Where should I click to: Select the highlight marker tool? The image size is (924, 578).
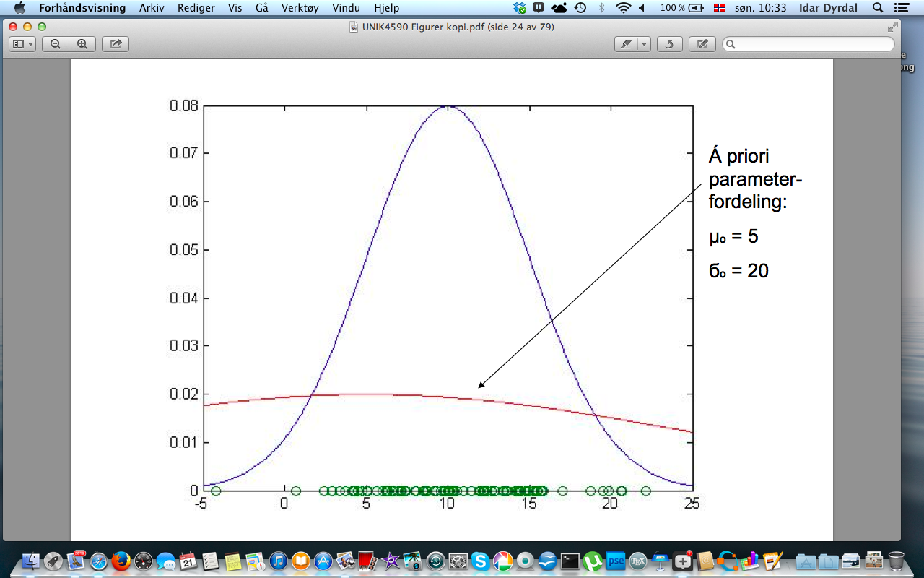[625, 44]
